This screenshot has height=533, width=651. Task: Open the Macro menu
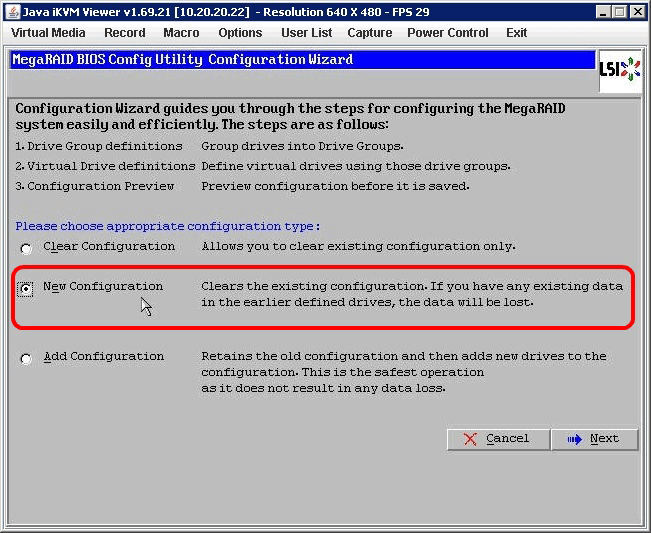pyautogui.click(x=181, y=33)
